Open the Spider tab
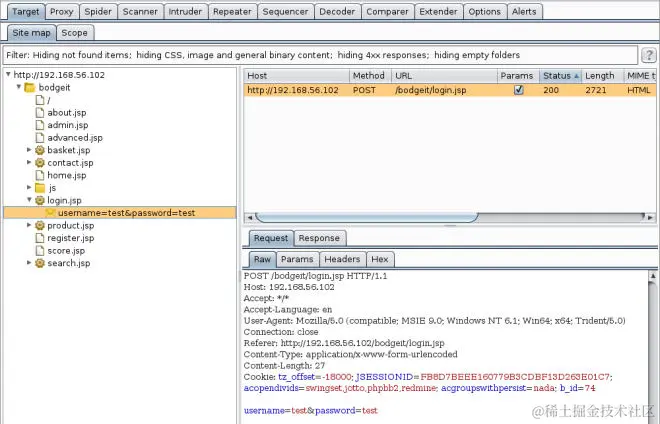The height and width of the screenshot is (424, 660). point(98,12)
